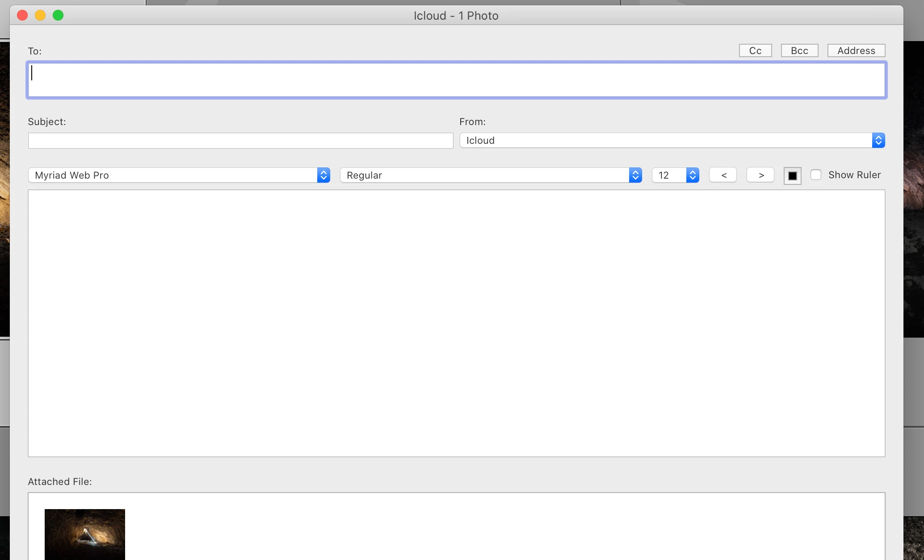Click the greater-than increase size button
Viewport: 924px width, 560px height.
[x=760, y=175]
